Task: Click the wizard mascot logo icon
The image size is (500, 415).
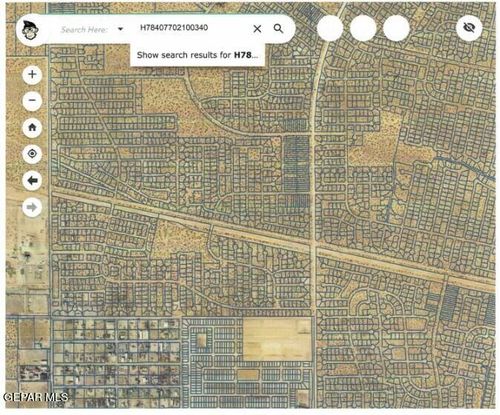Action: pyautogui.click(x=31, y=29)
